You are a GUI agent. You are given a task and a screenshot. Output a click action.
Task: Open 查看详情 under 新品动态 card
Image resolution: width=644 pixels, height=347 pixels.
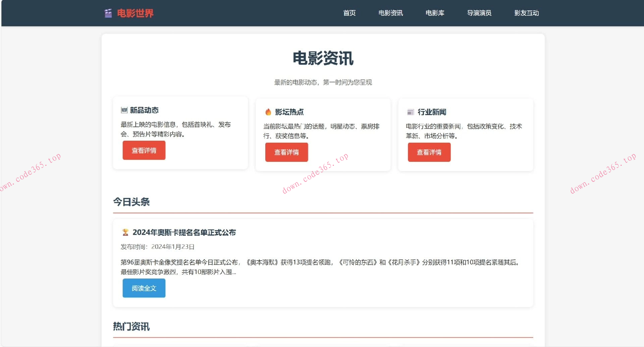coord(144,150)
